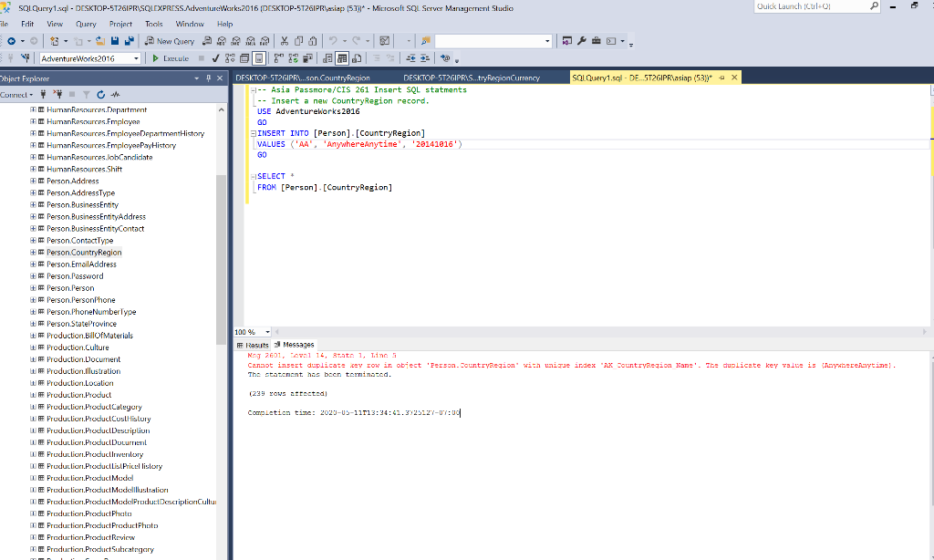
Task: Switch to the tryRegionCurrency document tab
Action: pyautogui.click(x=472, y=78)
